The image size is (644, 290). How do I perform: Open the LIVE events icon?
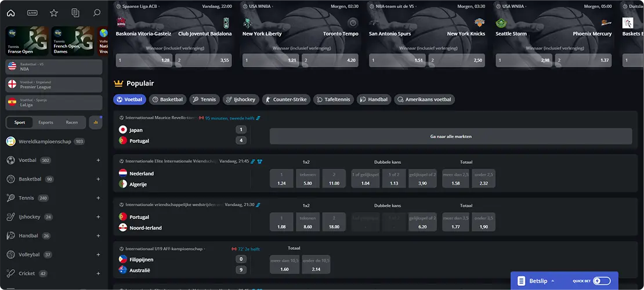click(32, 13)
